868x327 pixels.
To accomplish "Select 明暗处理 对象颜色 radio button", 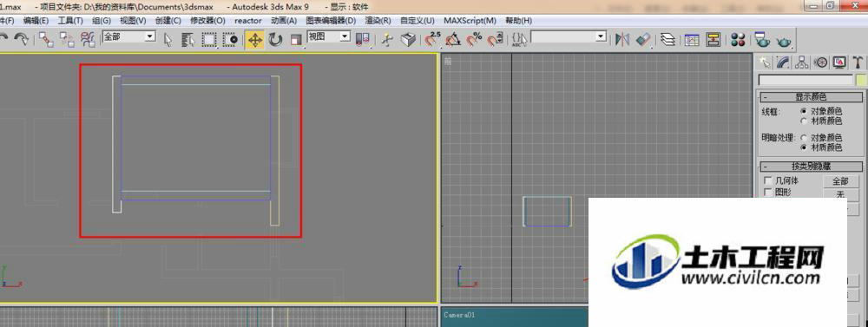I will click(803, 137).
